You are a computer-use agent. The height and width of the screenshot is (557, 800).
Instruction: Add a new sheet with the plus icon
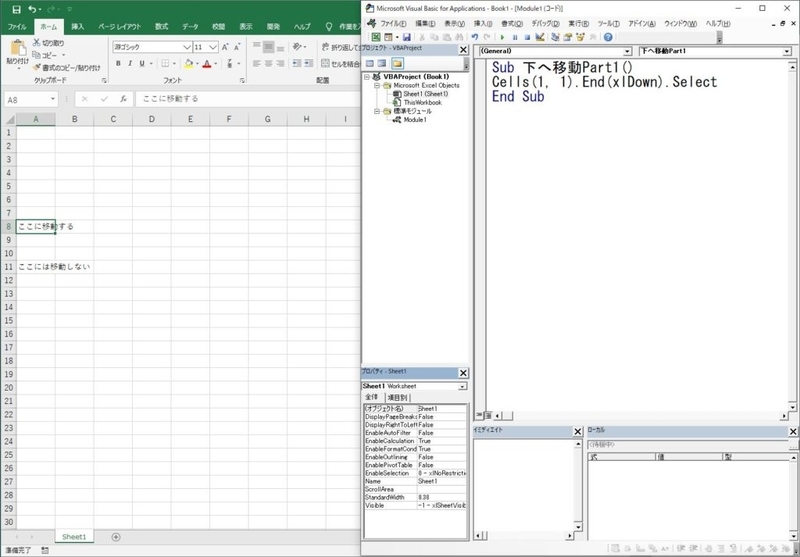116,537
